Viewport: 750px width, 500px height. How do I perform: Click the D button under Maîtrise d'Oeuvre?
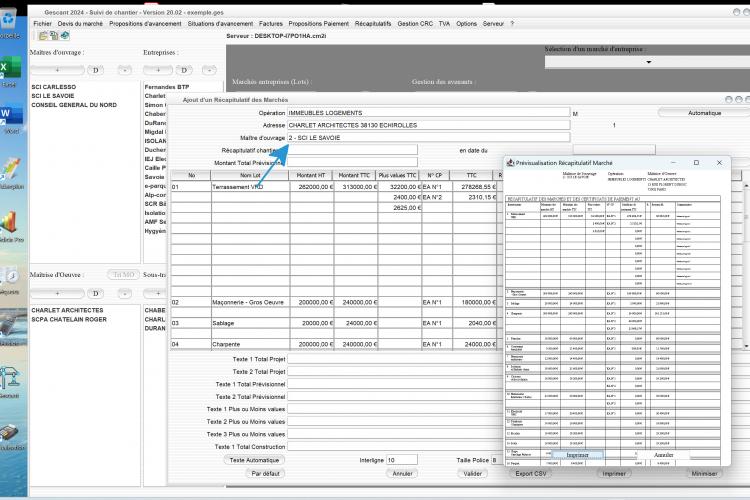(96, 293)
